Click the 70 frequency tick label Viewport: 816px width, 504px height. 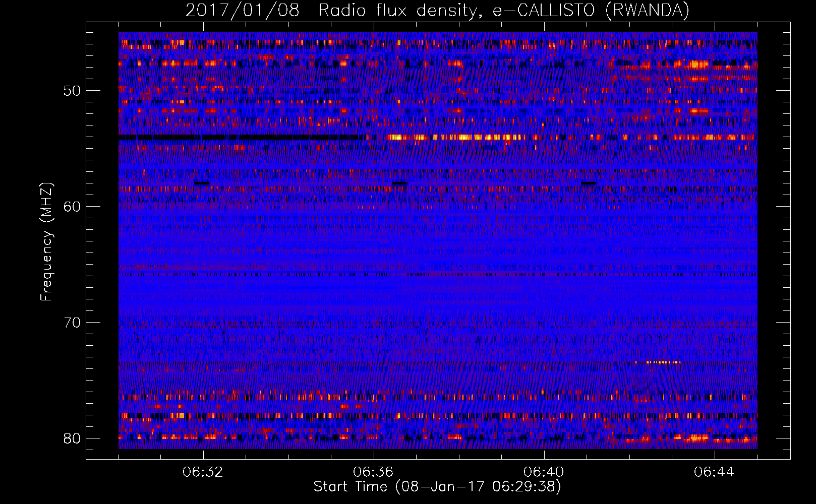click(72, 323)
